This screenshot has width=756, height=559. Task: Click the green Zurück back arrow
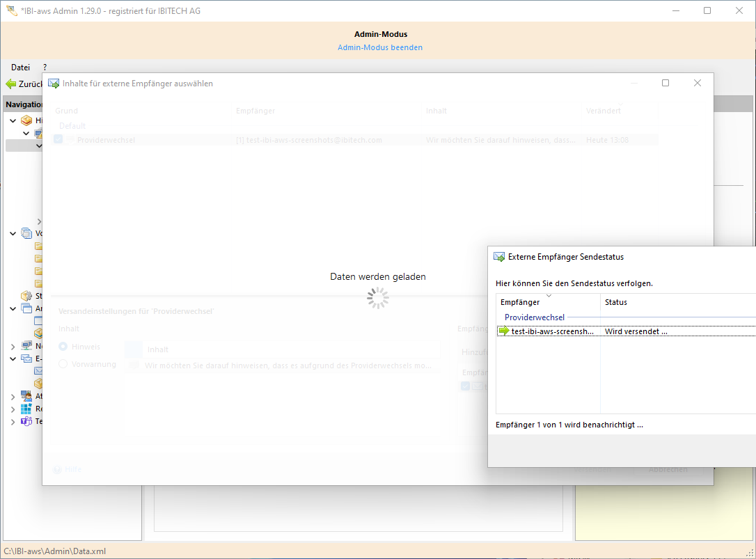click(x=11, y=84)
